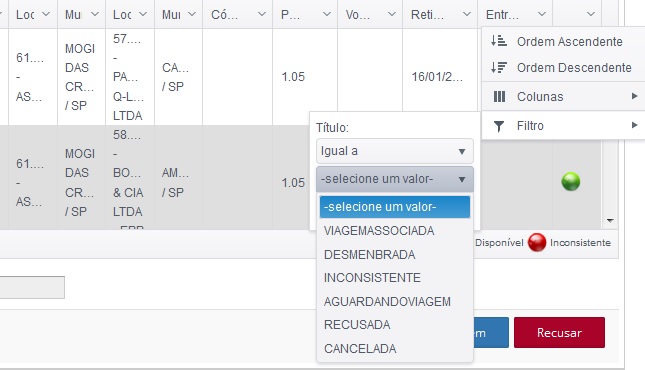Open dropdown arrow of P... column
The image size is (645, 370).
point(327,14)
